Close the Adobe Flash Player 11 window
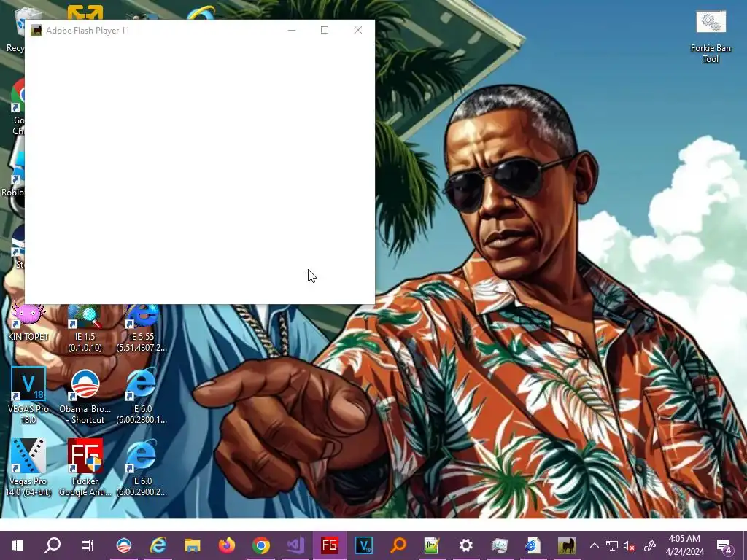The height and width of the screenshot is (560, 747). coord(358,30)
